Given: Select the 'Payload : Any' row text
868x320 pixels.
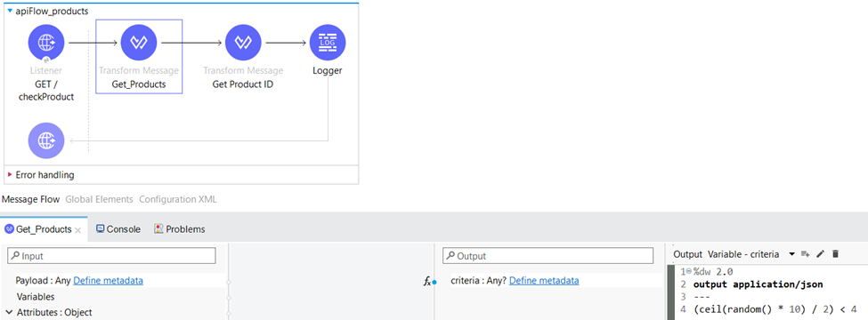Looking at the screenshot, I should pos(44,281).
